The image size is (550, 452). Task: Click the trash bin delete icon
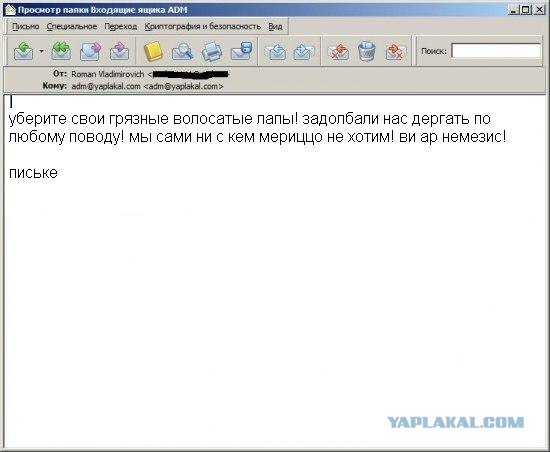click(x=367, y=51)
